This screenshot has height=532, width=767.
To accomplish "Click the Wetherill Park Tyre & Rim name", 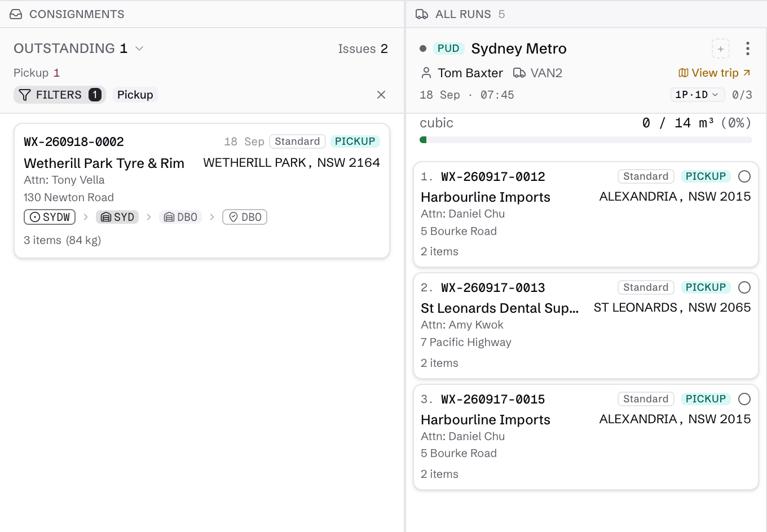I will [x=104, y=163].
